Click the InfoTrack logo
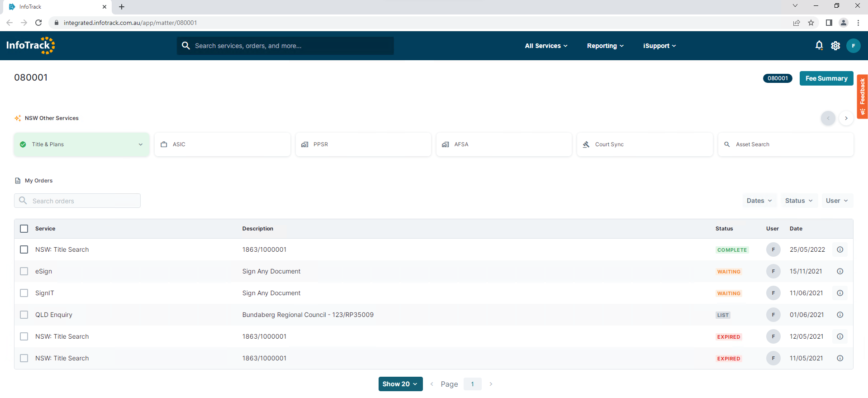This screenshot has height=398, width=868. tap(30, 45)
